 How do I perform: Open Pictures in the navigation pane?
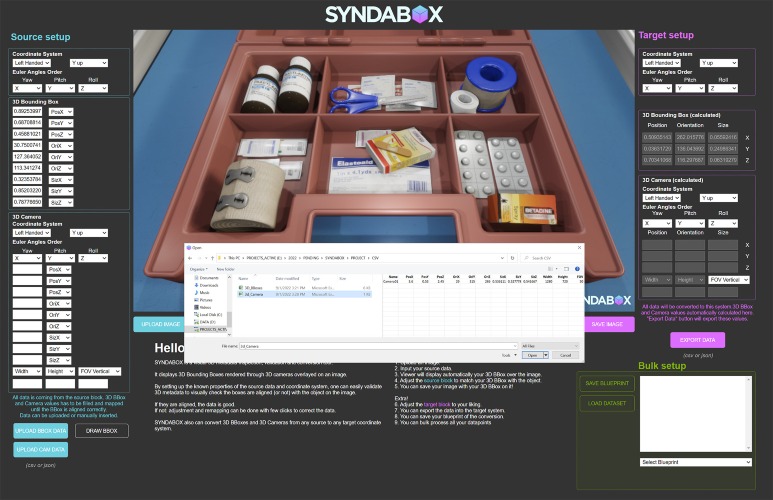click(204, 300)
